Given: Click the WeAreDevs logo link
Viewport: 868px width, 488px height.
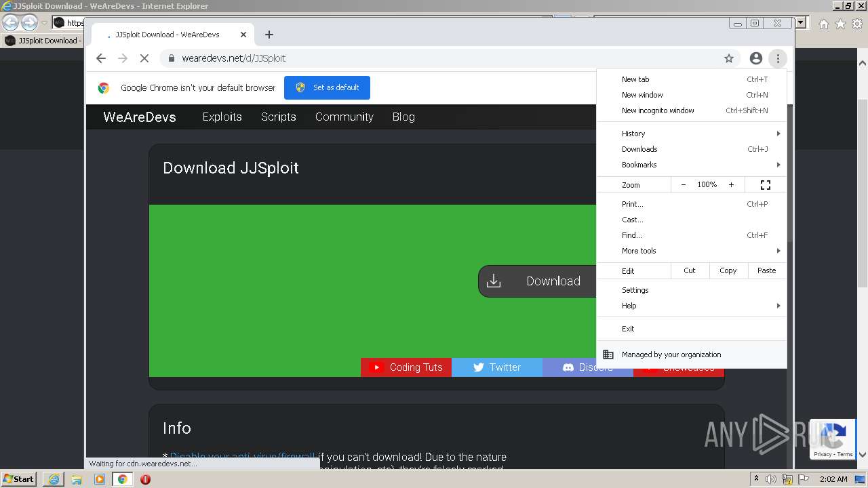Looking at the screenshot, I should [140, 117].
